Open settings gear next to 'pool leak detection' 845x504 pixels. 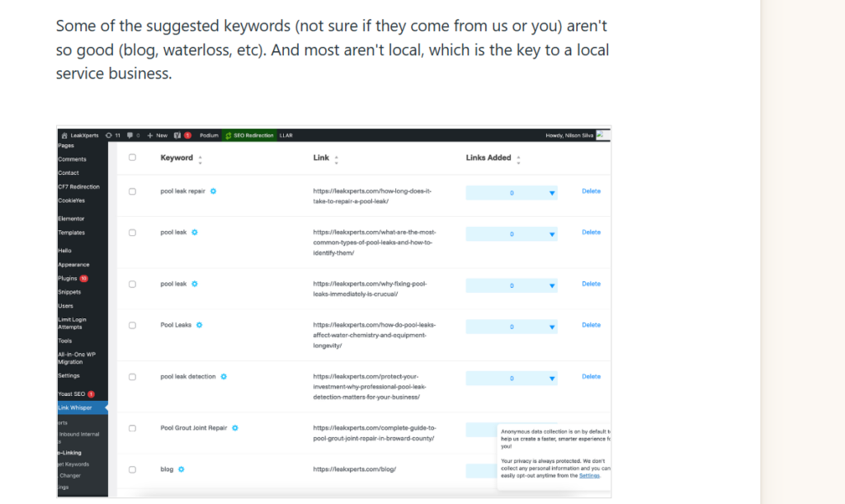(224, 377)
